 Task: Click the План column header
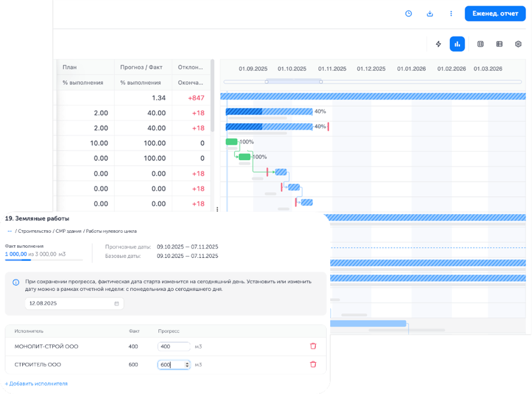pyautogui.click(x=70, y=67)
